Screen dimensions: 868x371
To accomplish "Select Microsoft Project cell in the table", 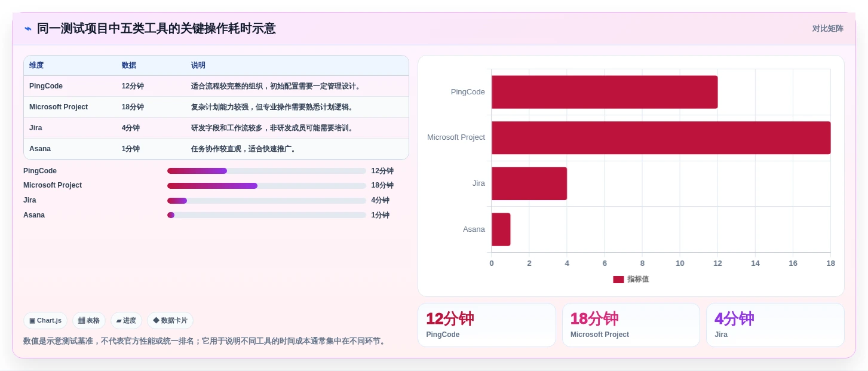I will pyautogui.click(x=59, y=107).
